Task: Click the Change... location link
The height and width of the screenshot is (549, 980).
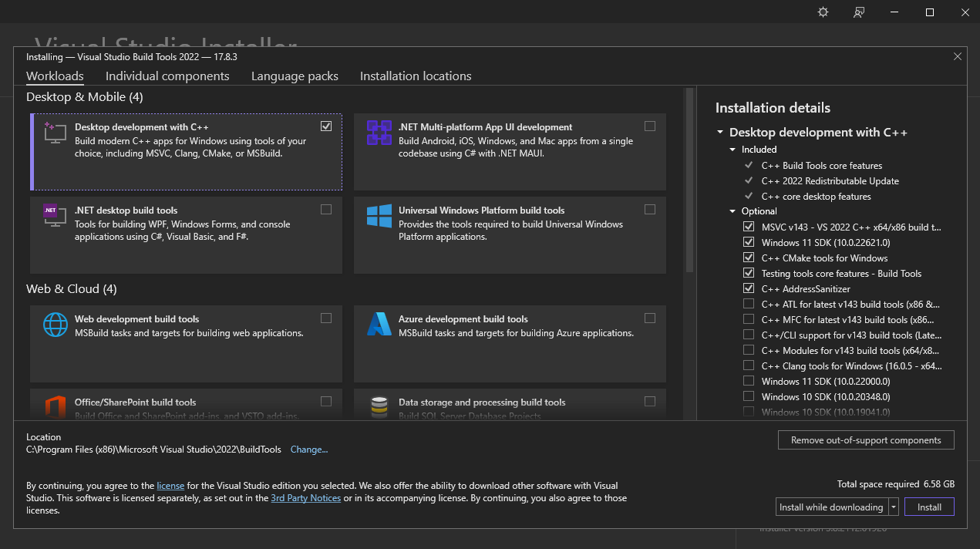Action: 309,450
